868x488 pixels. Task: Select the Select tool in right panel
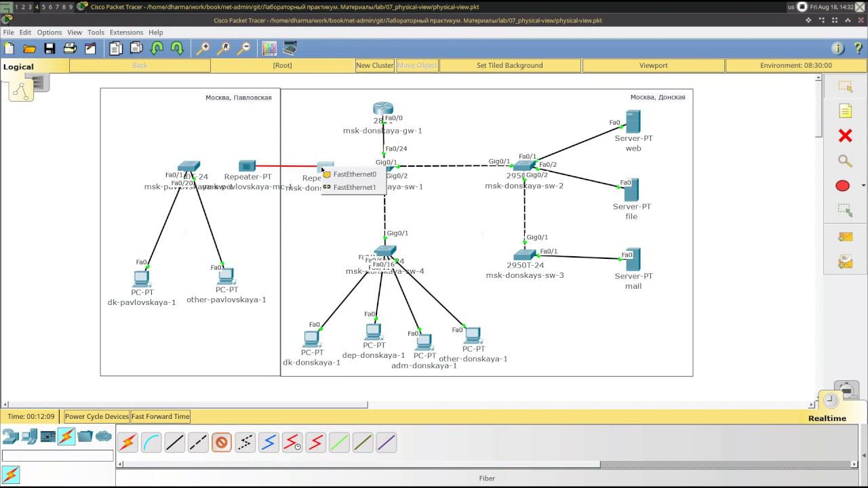[845, 87]
